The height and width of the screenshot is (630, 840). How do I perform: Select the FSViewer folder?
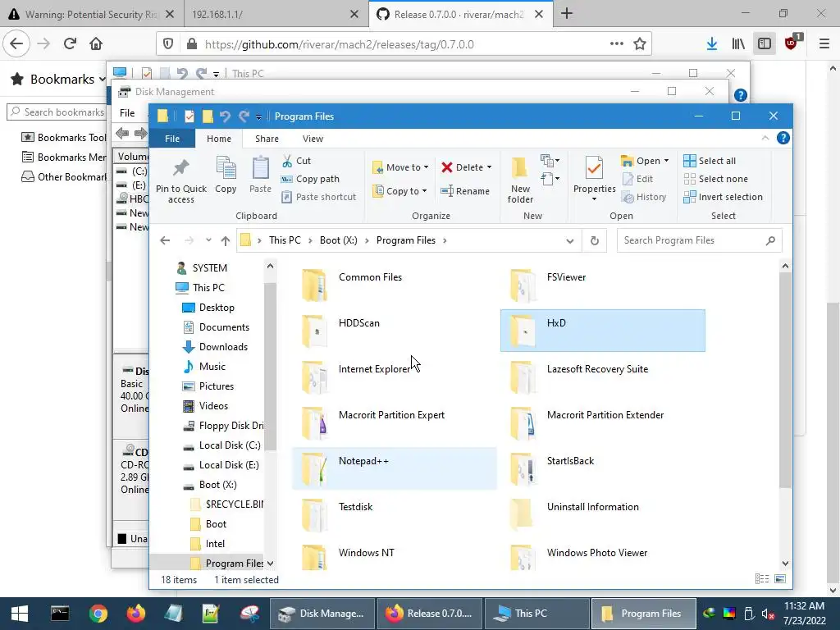tap(602, 285)
